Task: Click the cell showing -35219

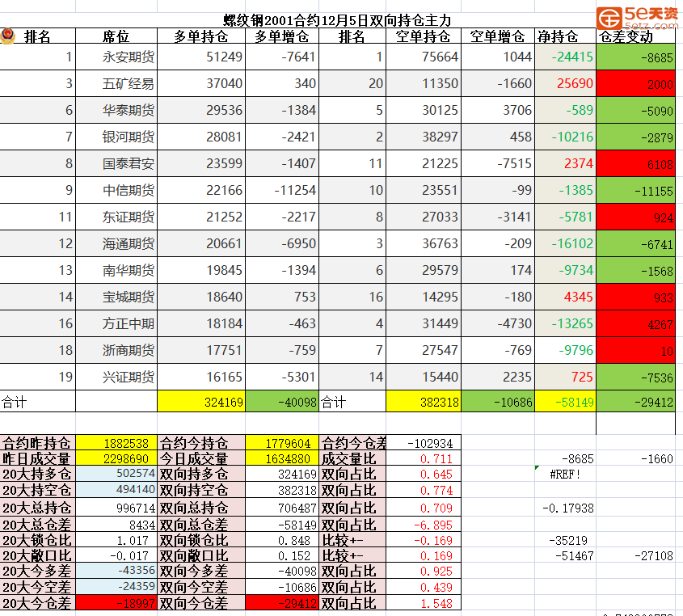Action: point(565,540)
